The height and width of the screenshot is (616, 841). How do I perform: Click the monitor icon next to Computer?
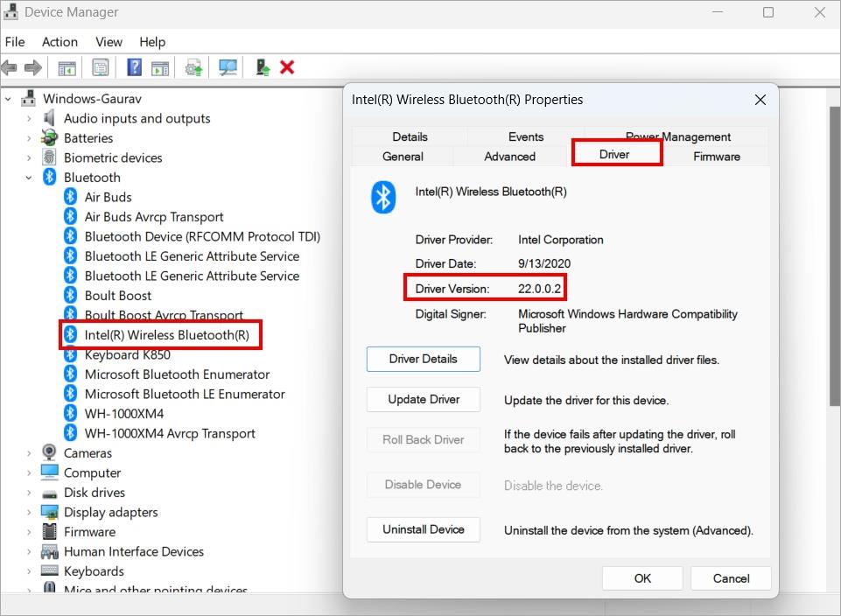49,472
